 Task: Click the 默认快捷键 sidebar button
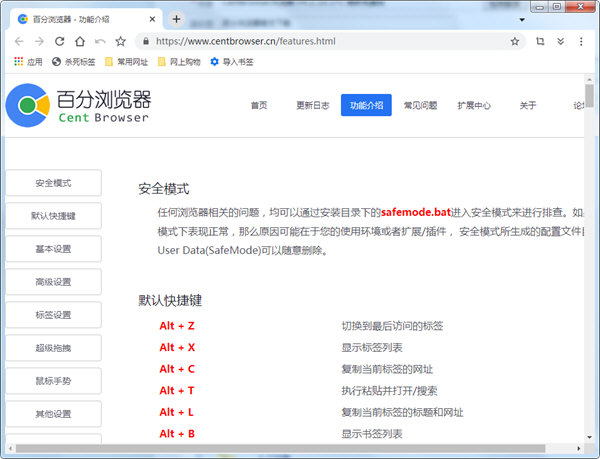tap(53, 216)
